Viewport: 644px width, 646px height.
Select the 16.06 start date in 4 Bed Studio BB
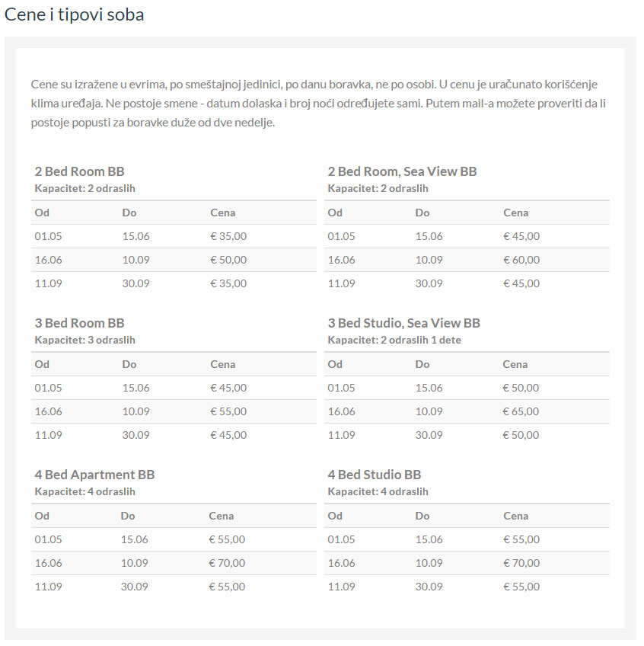coord(341,563)
